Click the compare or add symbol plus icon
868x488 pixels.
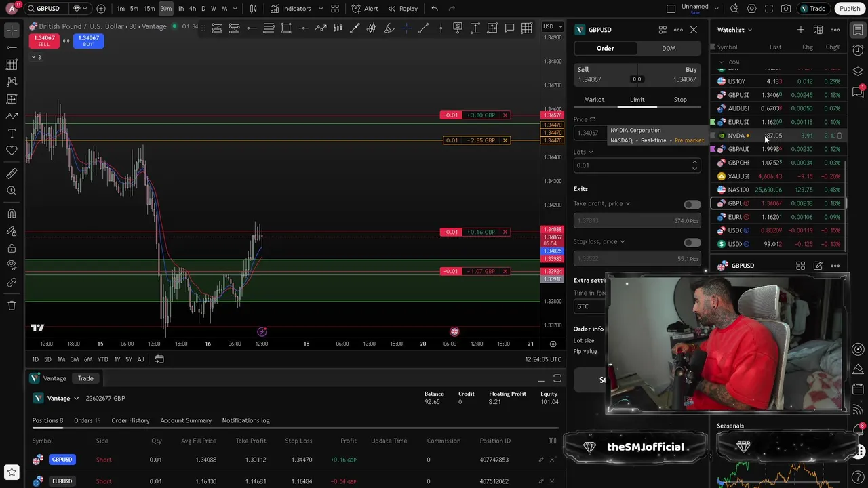(x=101, y=9)
